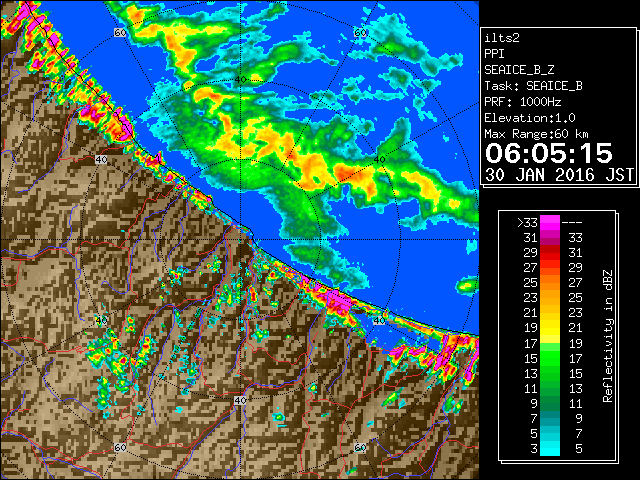640x480 pixels.
Task: Click the '40' range label northeast inside the rain band
Action: click(x=380, y=160)
